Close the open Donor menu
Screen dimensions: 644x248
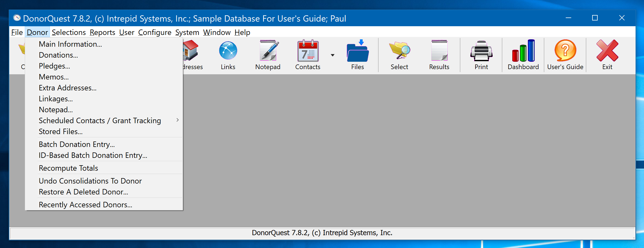pyautogui.click(x=37, y=32)
